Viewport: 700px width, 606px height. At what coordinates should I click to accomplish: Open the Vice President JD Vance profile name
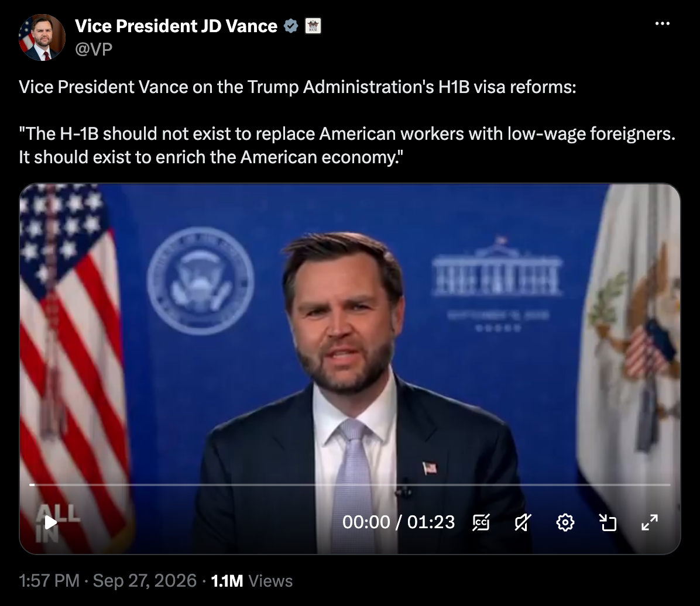(x=176, y=26)
